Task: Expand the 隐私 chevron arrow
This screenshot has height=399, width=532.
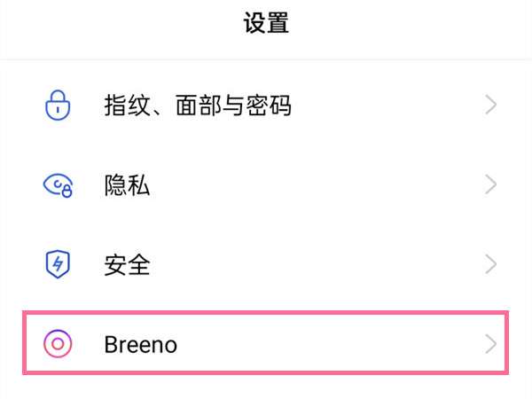Action: (x=491, y=184)
